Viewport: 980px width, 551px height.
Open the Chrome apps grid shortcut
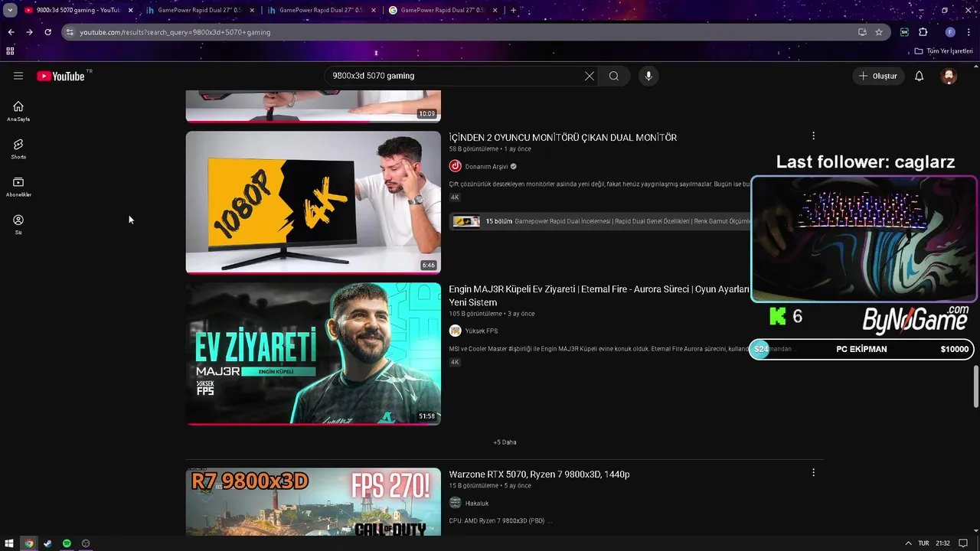tap(10, 51)
